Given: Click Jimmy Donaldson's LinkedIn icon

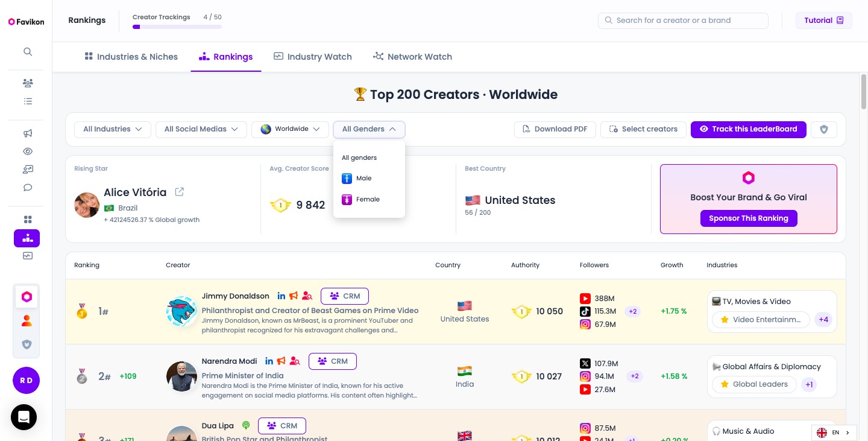Looking at the screenshot, I should 281,296.
